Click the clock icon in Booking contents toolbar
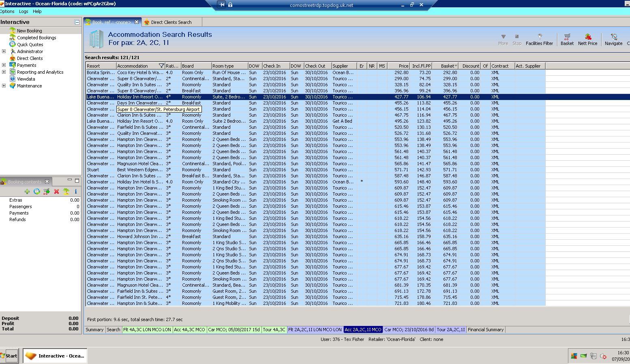The height and width of the screenshot is (364, 630). [37, 192]
